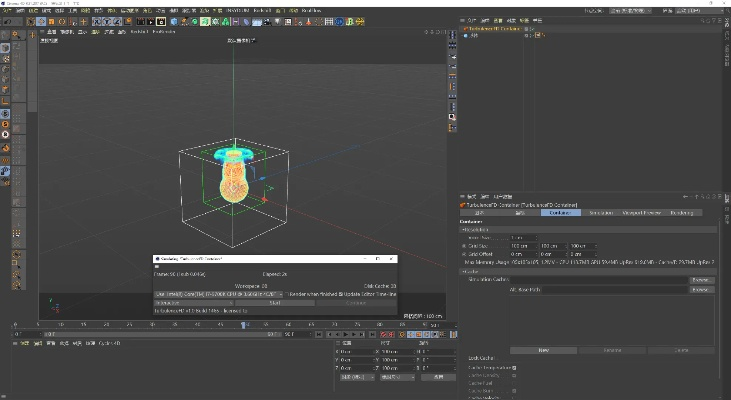Viewport: 731px width, 400px height.
Task: Open the coordinate mode dropdown below position fields
Action: (x=357, y=377)
